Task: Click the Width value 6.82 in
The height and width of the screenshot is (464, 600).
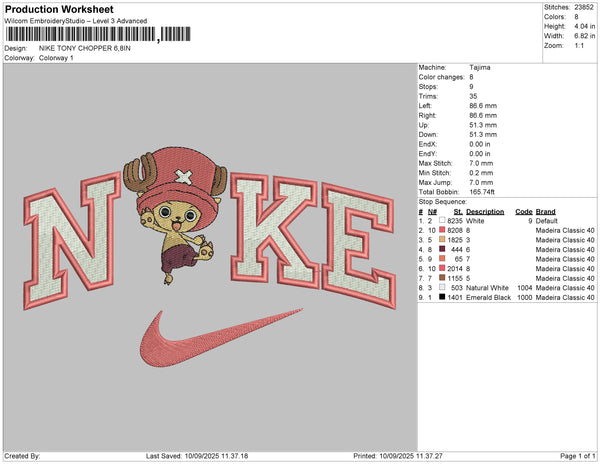Action: coord(584,36)
